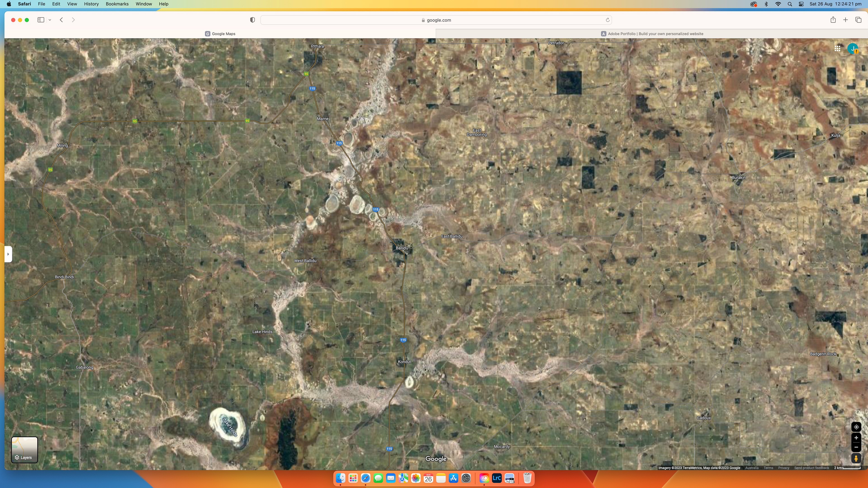Open Mail from the Dock
The image size is (868, 488).
pyautogui.click(x=391, y=478)
